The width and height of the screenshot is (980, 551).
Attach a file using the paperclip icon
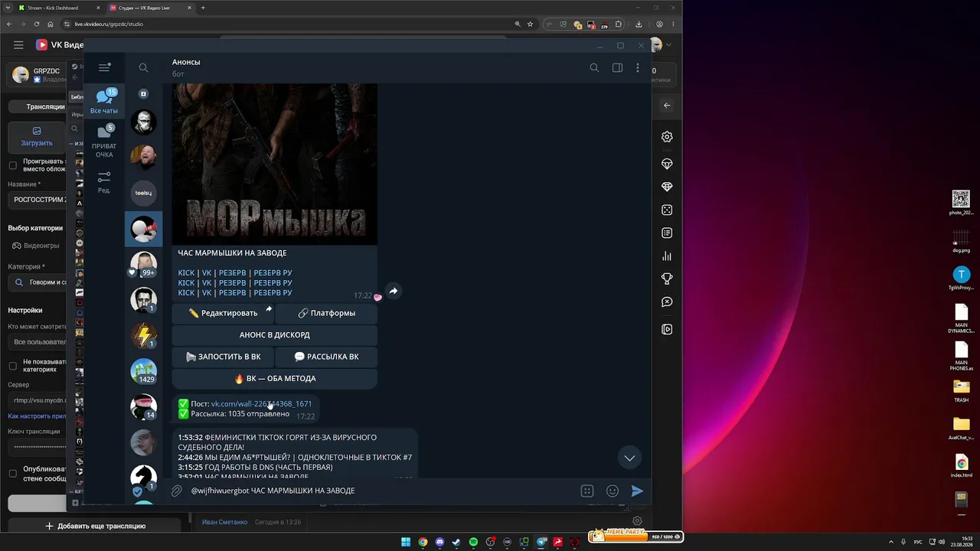(x=177, y=491)
